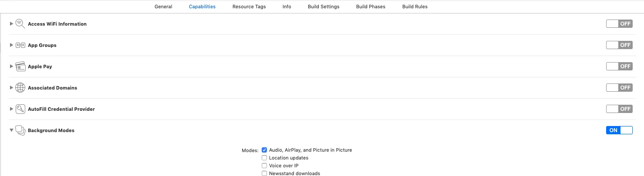Turn off Background Modes switch
644x176 pixels.
619,130
